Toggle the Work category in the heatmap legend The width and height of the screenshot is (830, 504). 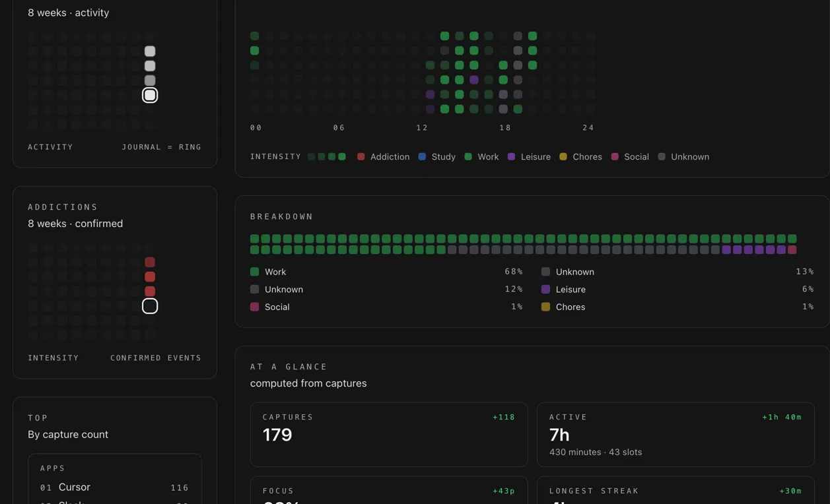tap(481, 157)
